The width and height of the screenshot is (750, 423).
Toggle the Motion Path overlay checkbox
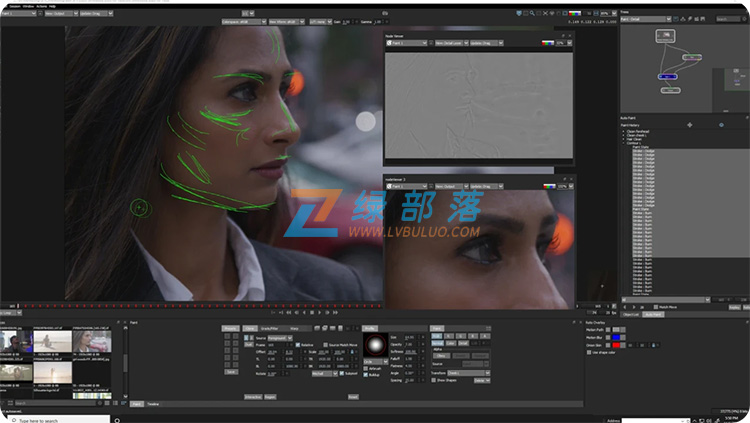(x=608, y=330)
